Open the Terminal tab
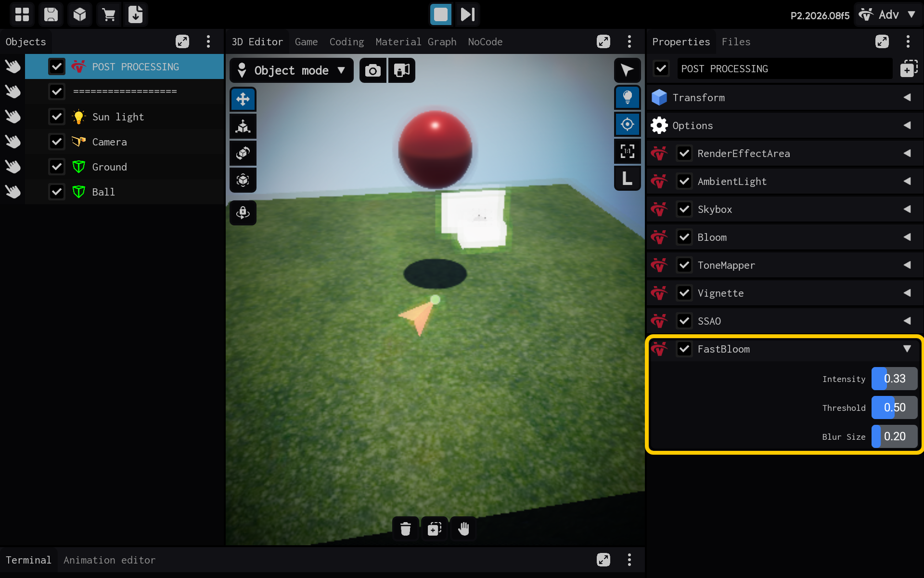Viewport: 924px width, 578px height. (x=28, y=560)
